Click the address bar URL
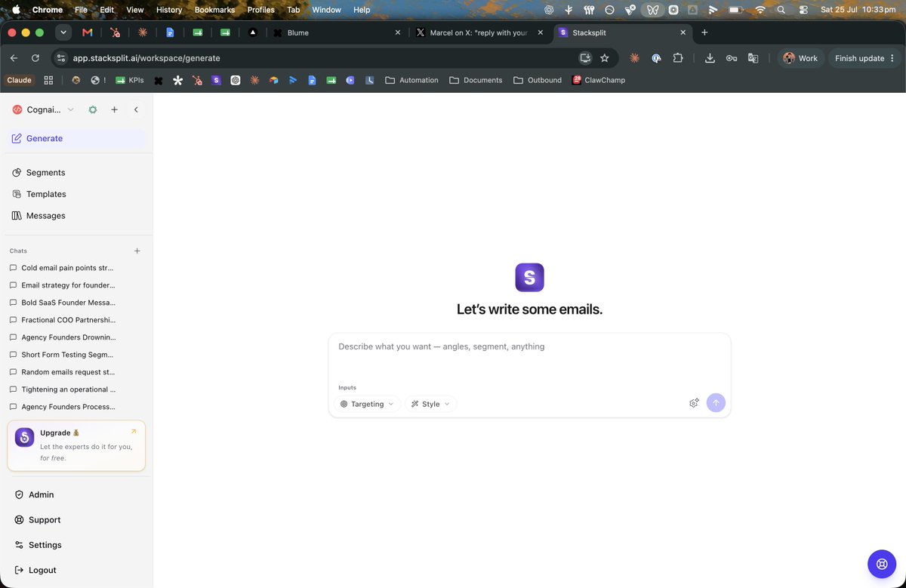906x588 pixels. [146, 58]
